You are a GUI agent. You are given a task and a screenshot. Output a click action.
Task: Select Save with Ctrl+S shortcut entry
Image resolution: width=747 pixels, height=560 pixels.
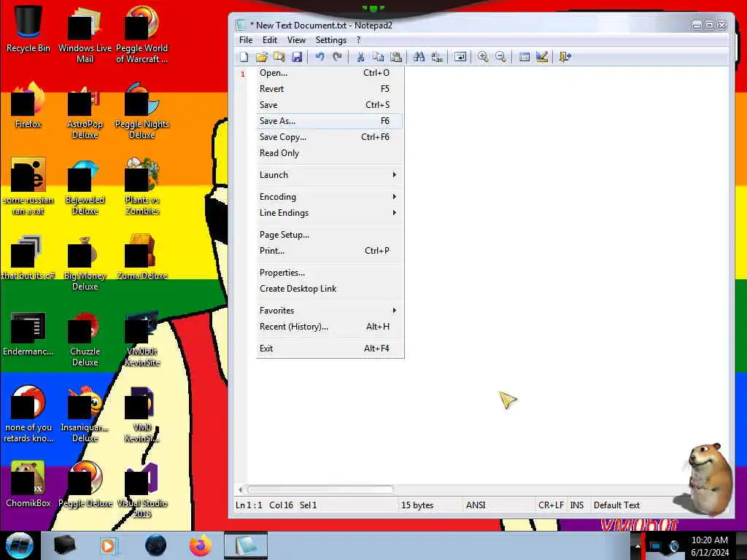pos(330,105)
